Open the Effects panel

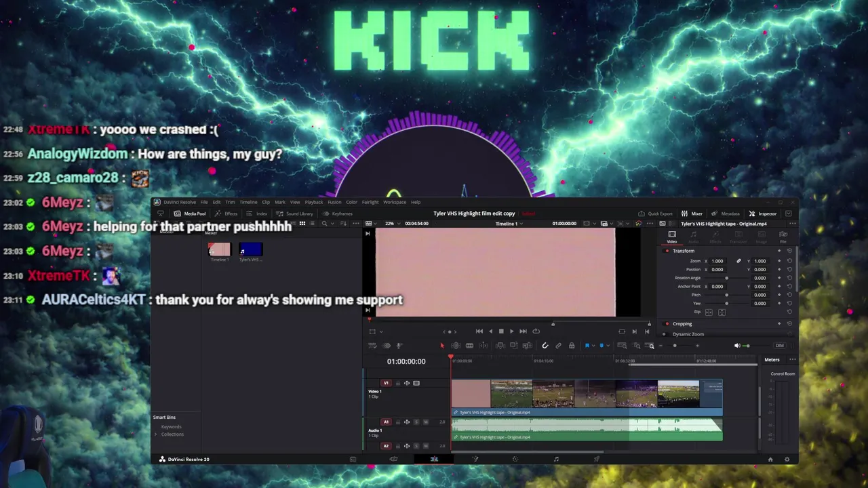227,213
